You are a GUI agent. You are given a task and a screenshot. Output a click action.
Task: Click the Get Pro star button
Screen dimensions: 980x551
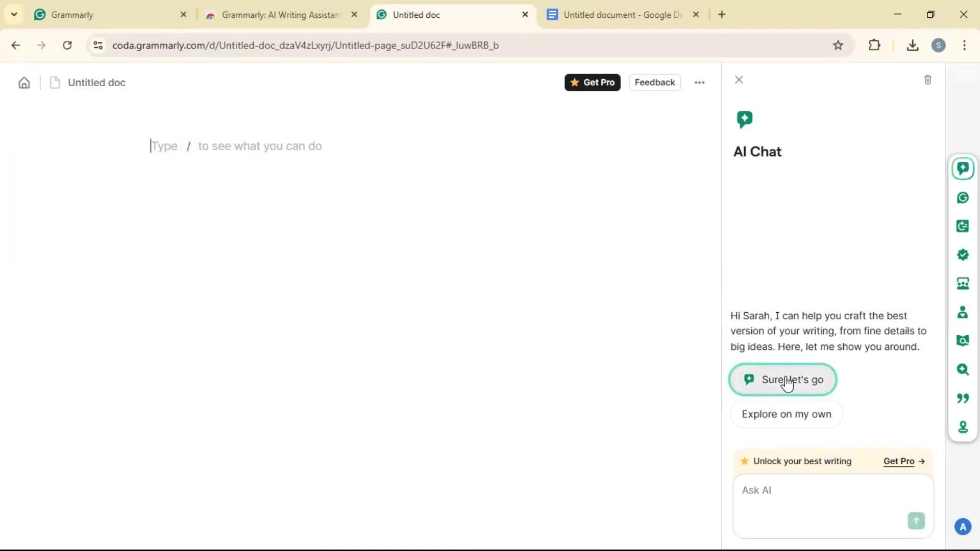[592, 83]
